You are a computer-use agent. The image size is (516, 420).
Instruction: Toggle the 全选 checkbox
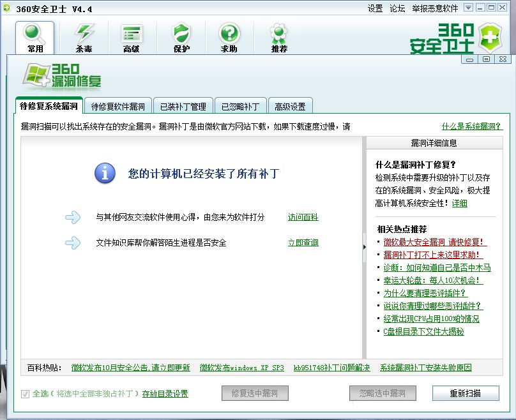pyautogui.click(x=25, y=394)
